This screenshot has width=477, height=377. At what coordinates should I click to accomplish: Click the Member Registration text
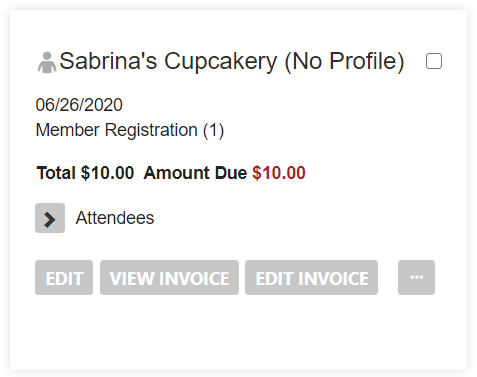click(x=116, y=130)
